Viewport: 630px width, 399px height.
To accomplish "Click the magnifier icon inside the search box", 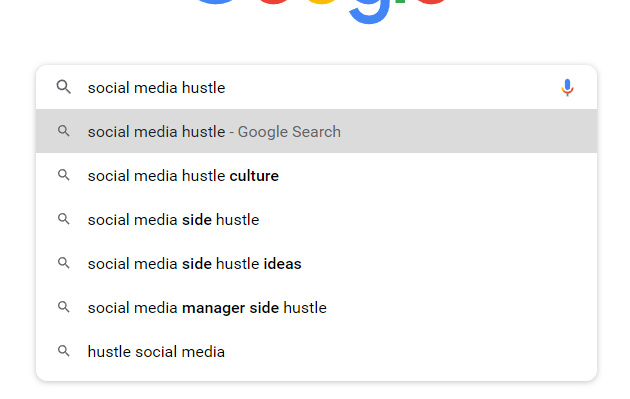I will pos(63,87).
